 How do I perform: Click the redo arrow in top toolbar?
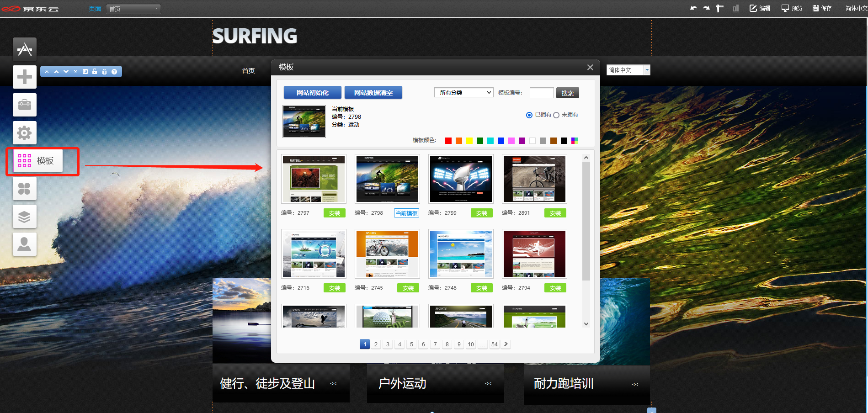tap(706, 8)
